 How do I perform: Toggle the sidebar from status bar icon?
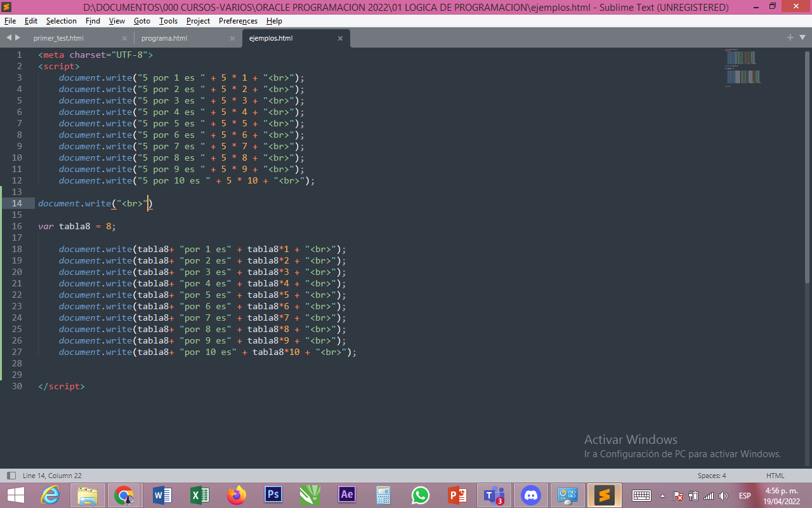[x=11, y=475]
